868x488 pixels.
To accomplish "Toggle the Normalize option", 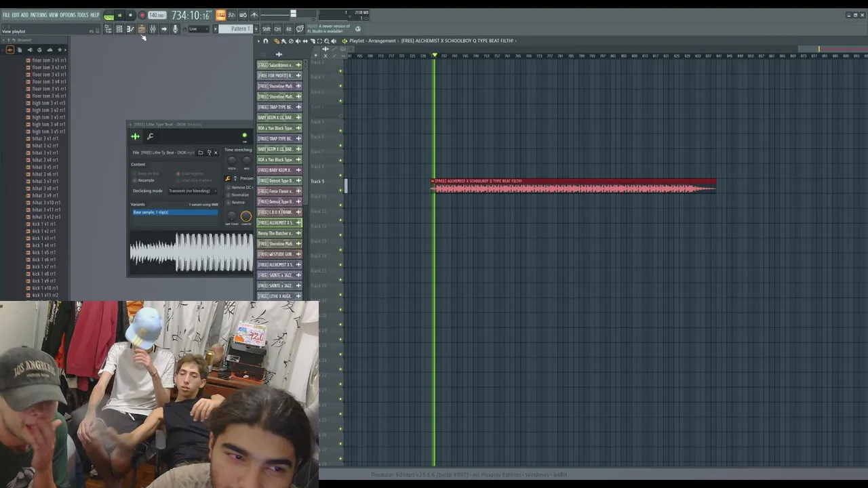I will click(238, 195).
